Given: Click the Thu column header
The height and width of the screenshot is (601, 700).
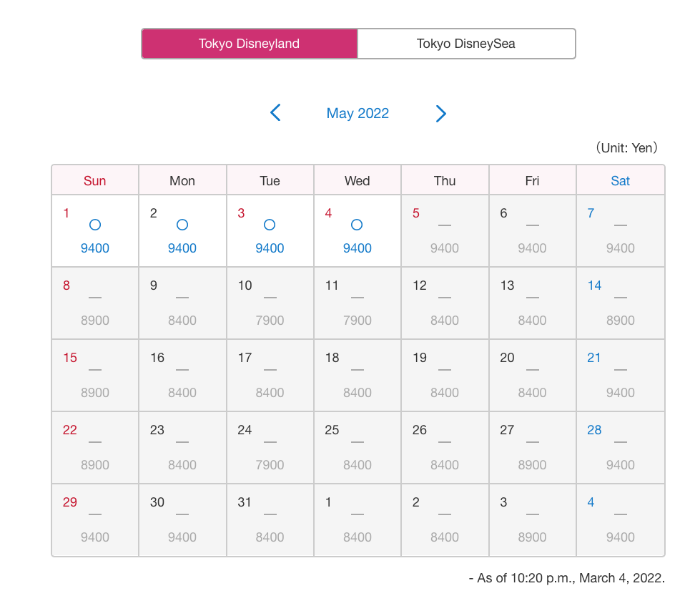Looking at the screenshot, I should tap(445, 180).
